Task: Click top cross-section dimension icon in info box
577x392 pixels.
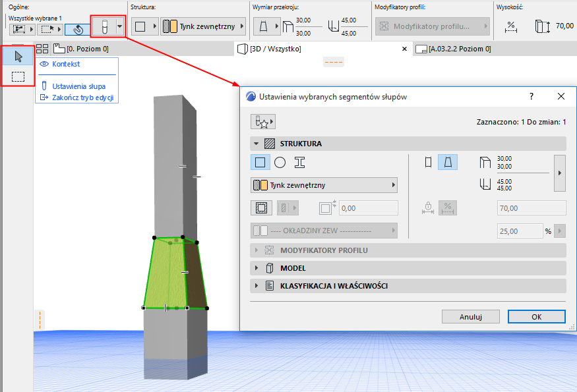Action: pos(288,26)
